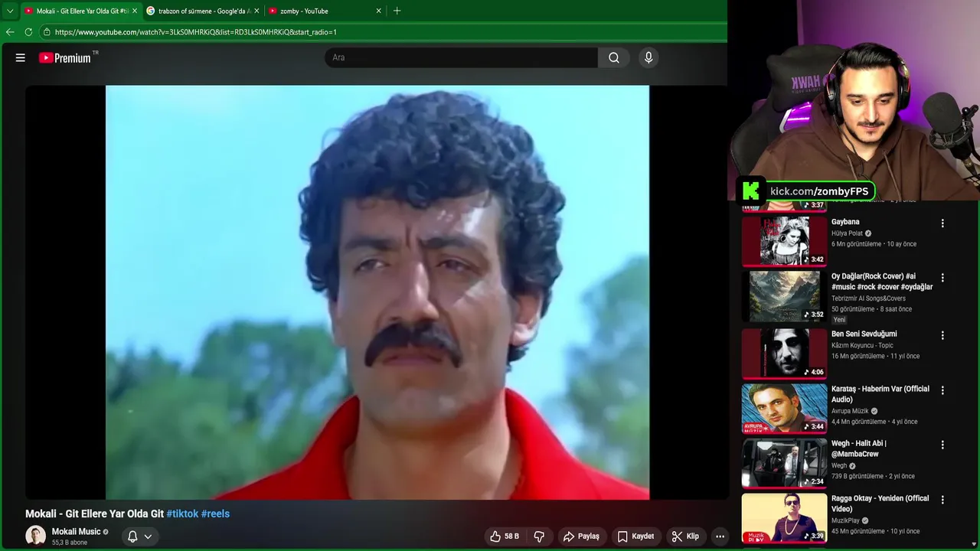Open a new browser tab with plus
This screenshot has width=980, height=551.
(x=397, y=11)
